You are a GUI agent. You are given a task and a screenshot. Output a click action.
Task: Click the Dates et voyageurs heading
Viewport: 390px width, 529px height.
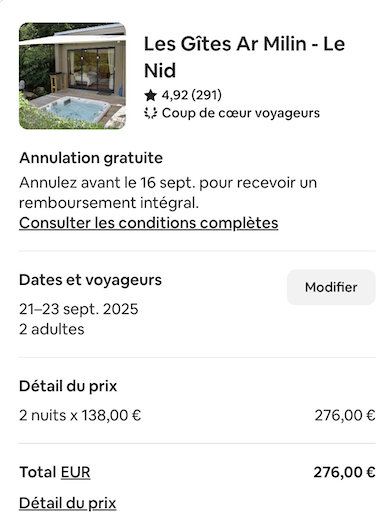click(x=90, y=280)
